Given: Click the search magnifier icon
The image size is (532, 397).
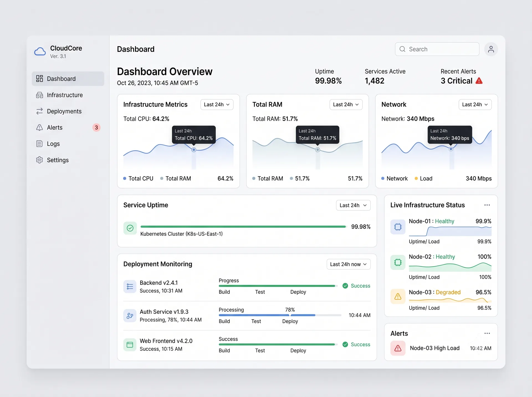Looking at the screenshot, I should click(x=402, y=49).
